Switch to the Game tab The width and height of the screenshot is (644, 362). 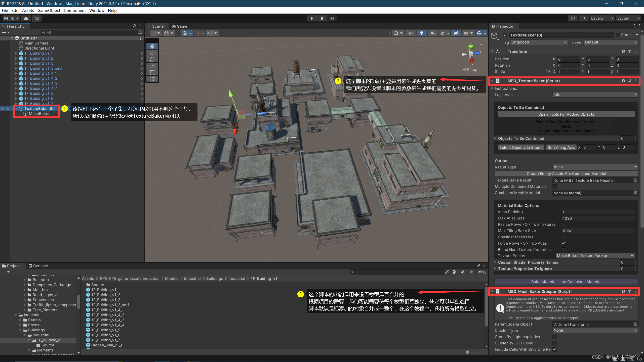tap(179, 26)
